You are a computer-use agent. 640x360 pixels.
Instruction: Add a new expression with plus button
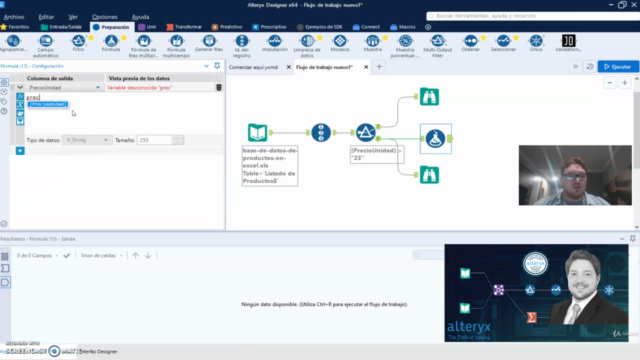click(20, 151)
